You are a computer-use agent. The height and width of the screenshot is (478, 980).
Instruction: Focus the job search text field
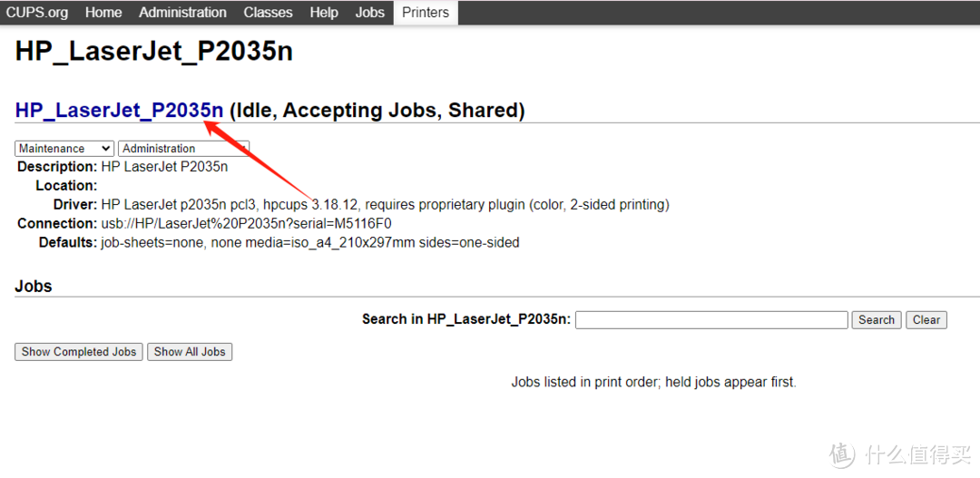711,319
